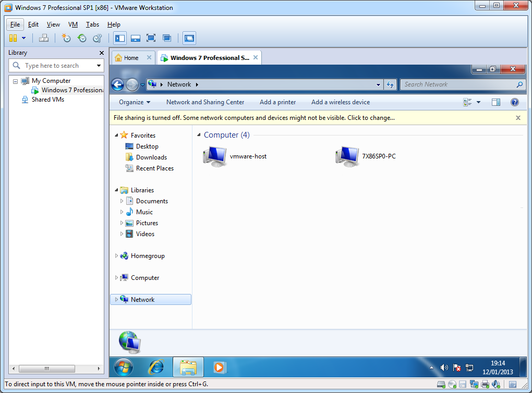Click the CD/DVD device status icon

[x=452, y=385]
